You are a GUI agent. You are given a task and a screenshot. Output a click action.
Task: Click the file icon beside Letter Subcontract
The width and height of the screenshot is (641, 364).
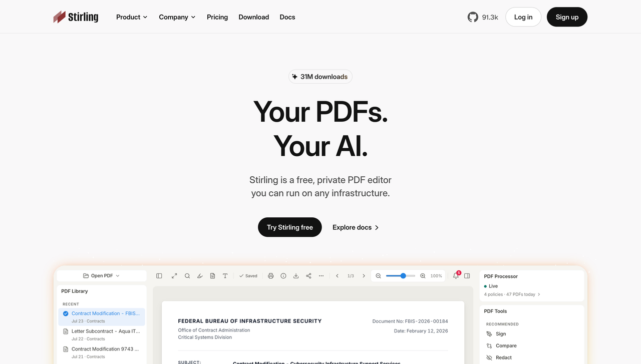(66, 331)
